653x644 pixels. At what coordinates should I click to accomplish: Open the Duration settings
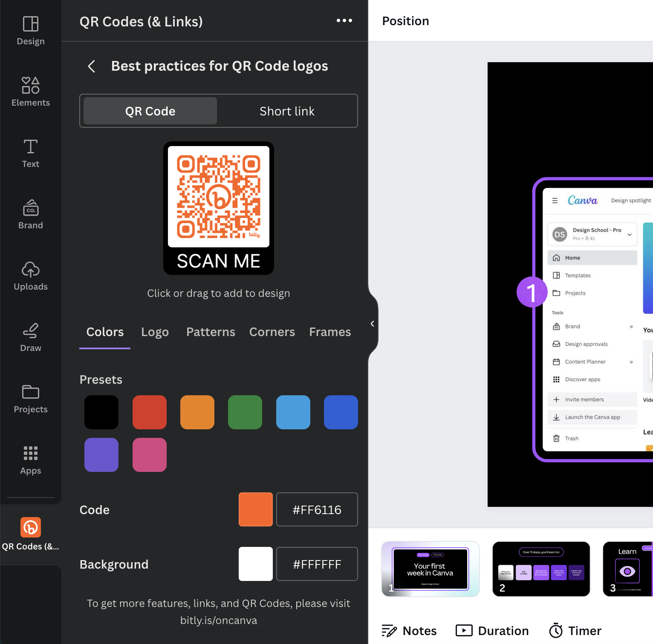click(492, 631)
